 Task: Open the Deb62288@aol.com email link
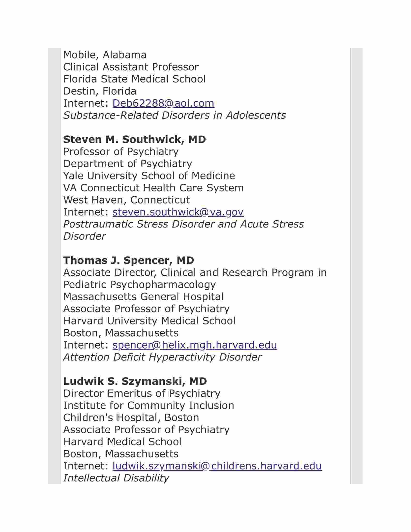[163, 103]
